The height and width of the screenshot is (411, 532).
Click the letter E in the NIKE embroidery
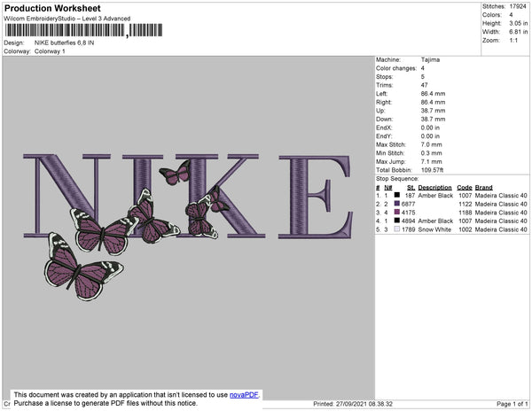(316, 198)
